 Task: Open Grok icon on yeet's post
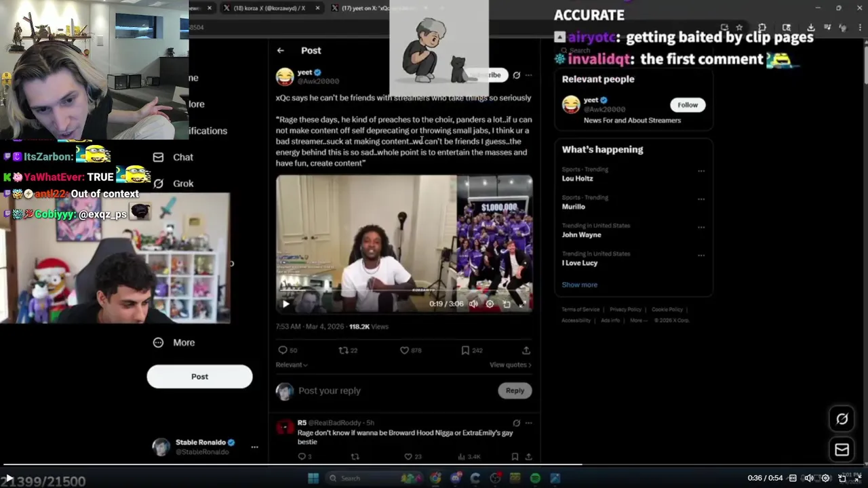click(517, 75)
